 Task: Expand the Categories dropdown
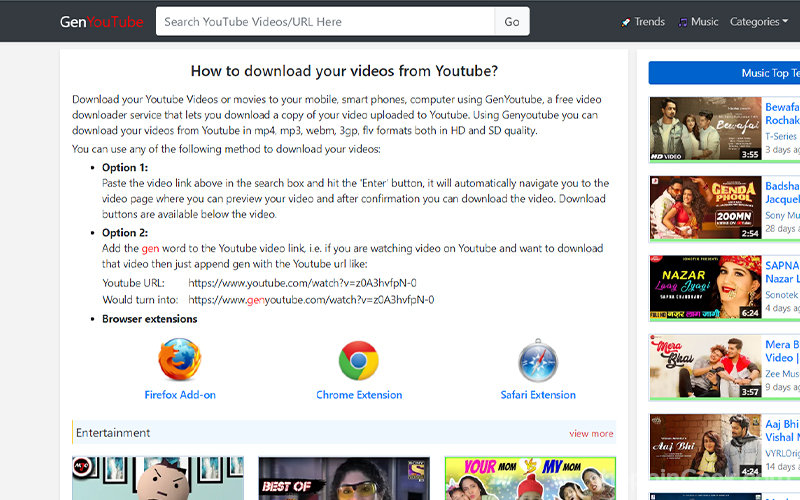click(x=759, y=22)
